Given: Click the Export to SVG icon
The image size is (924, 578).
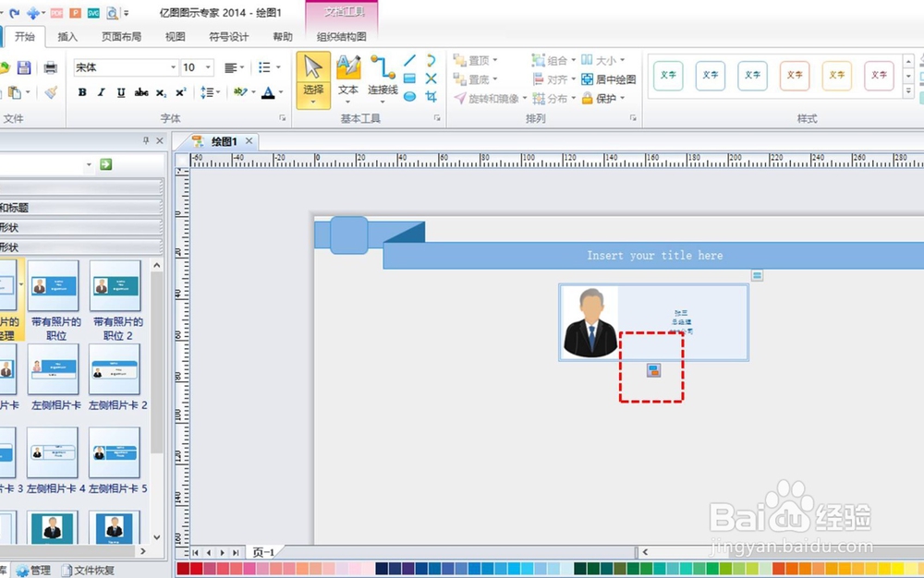Looking at the screenshot, I should point(93,12).
